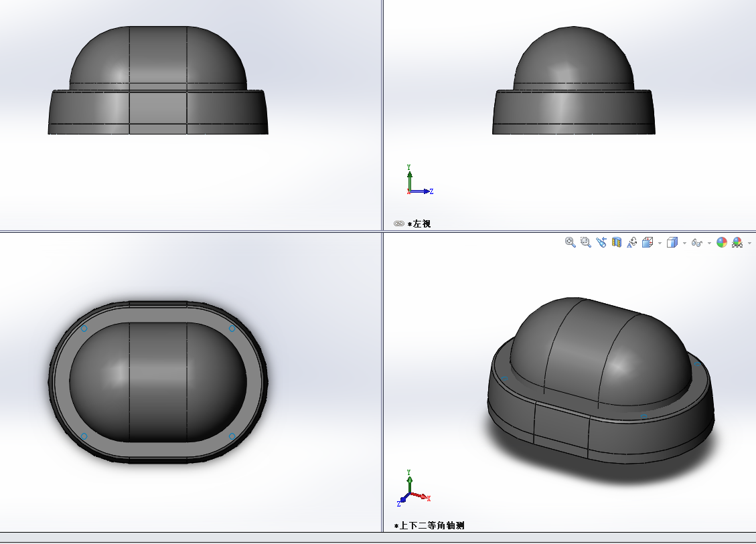Open the Apply Scene dropdown arrow

749,243
